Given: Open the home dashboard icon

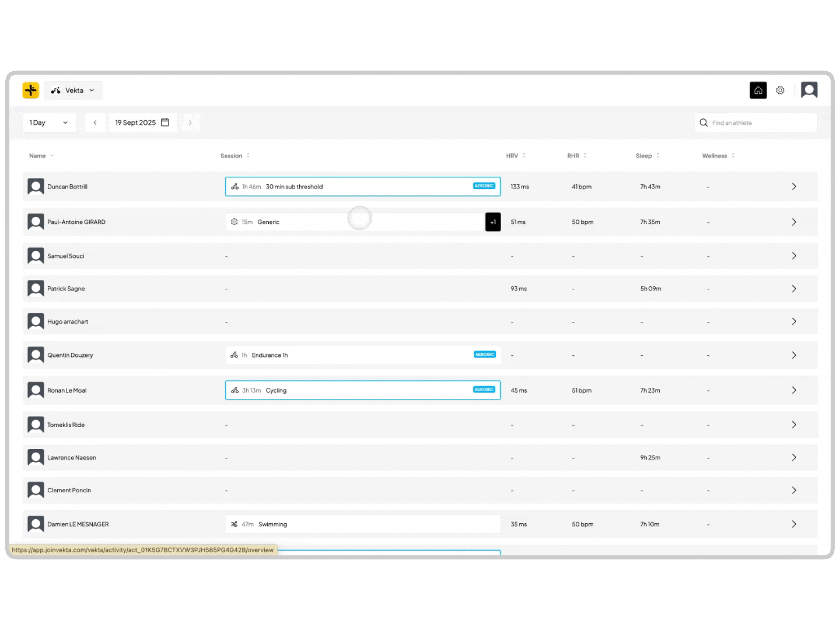Looking at the screenshot, I should [758, 90].
